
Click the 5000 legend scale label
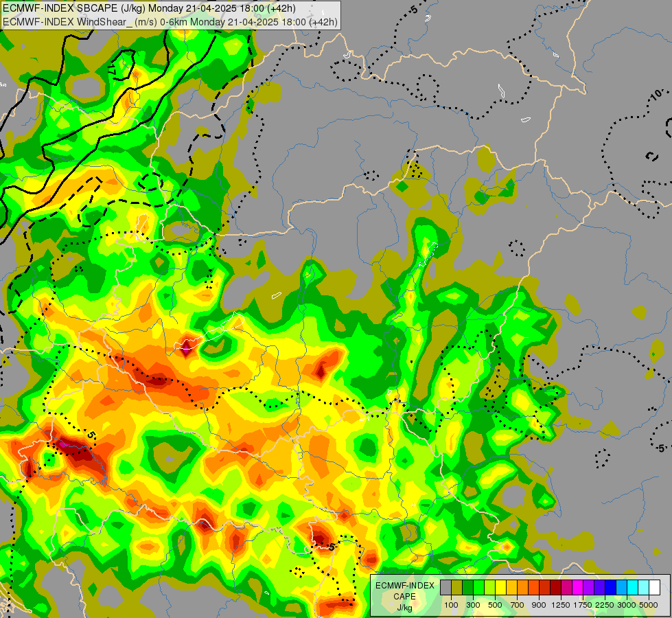649,605
